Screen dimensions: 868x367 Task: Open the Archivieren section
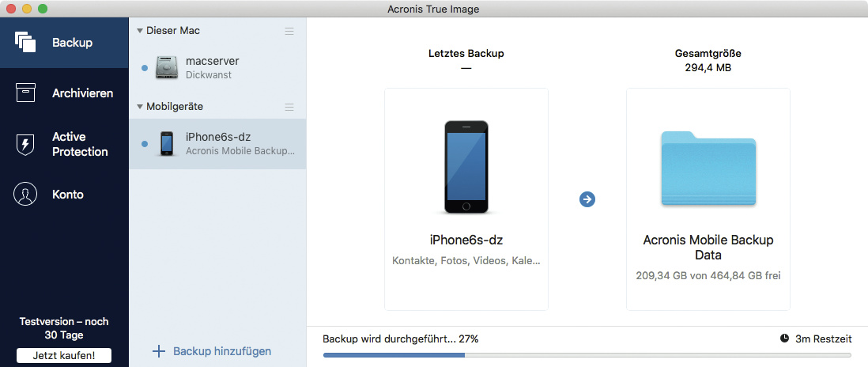click(x=64, y=93)
